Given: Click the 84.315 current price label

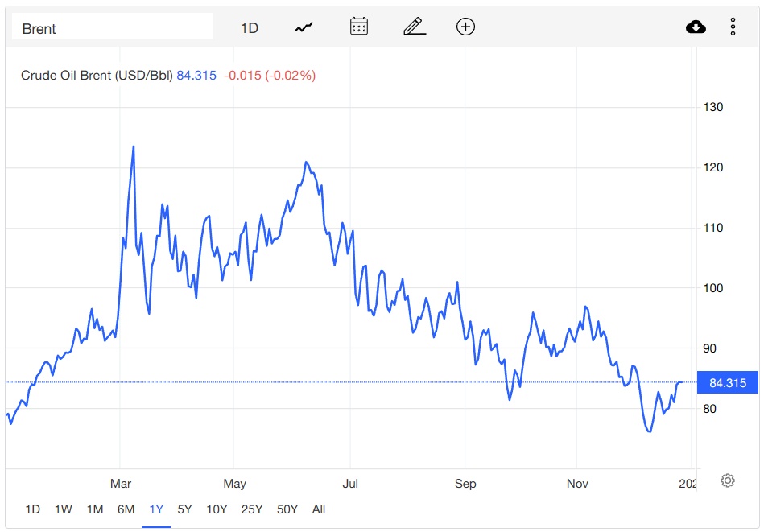Looking at the screenshot, I should [728, 382].
